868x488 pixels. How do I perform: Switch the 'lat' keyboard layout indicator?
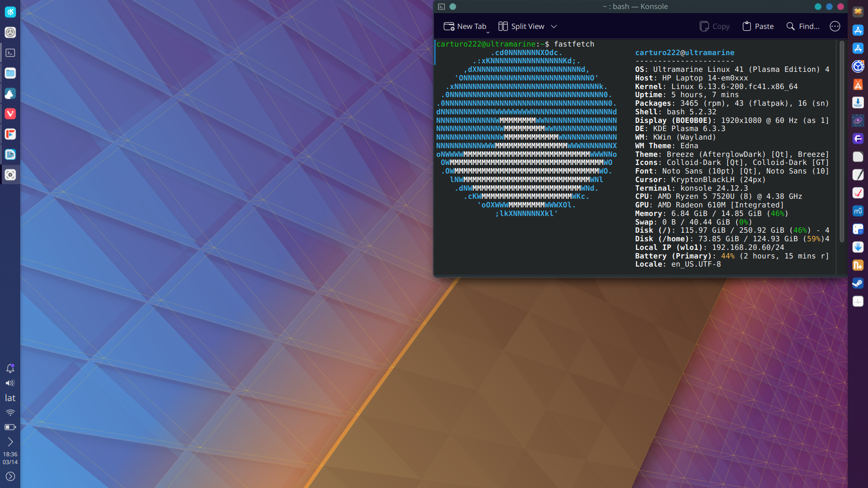(x=10, y=398)
